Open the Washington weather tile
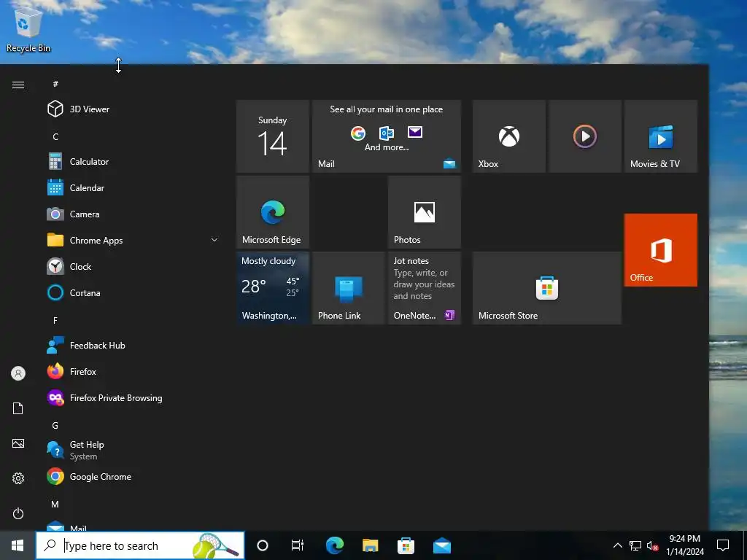The height and width of the screenshot is (560, 747). [273, 288]
